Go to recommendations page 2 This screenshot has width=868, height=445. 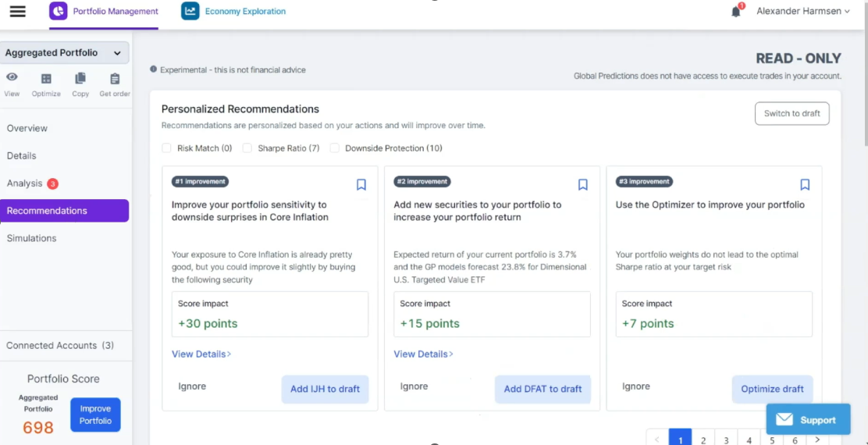coord(703,440)
